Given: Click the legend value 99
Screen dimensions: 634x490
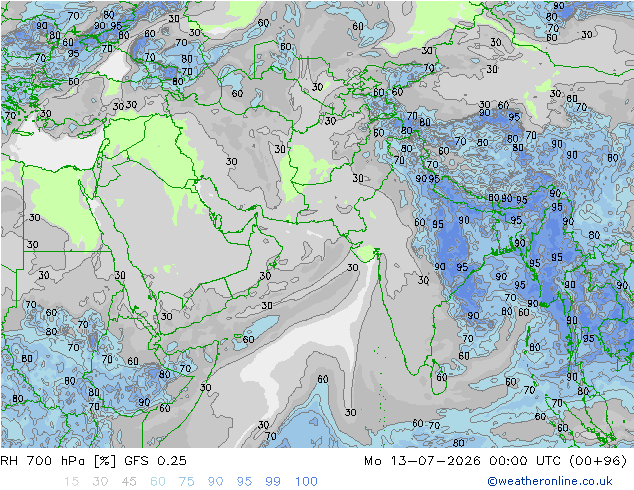Looking at the screenshot, I should pos(273,482).
